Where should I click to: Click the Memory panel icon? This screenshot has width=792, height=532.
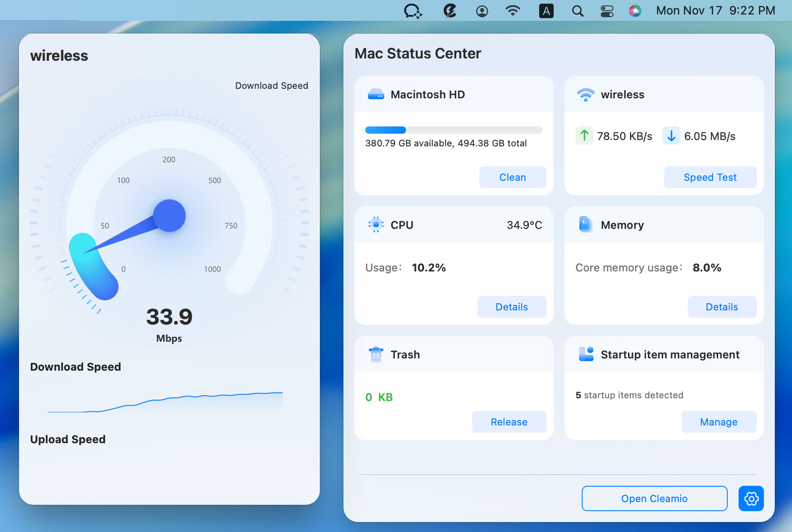585,224
